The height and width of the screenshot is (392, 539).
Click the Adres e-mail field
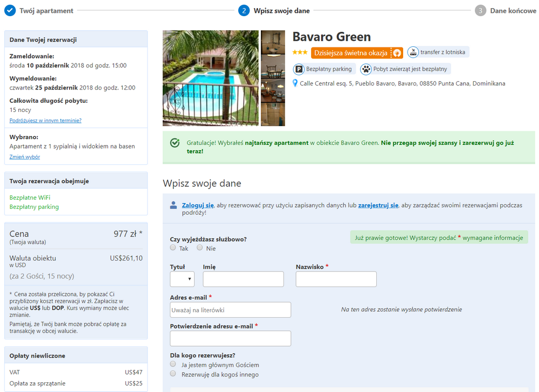(x=230, y=310)
